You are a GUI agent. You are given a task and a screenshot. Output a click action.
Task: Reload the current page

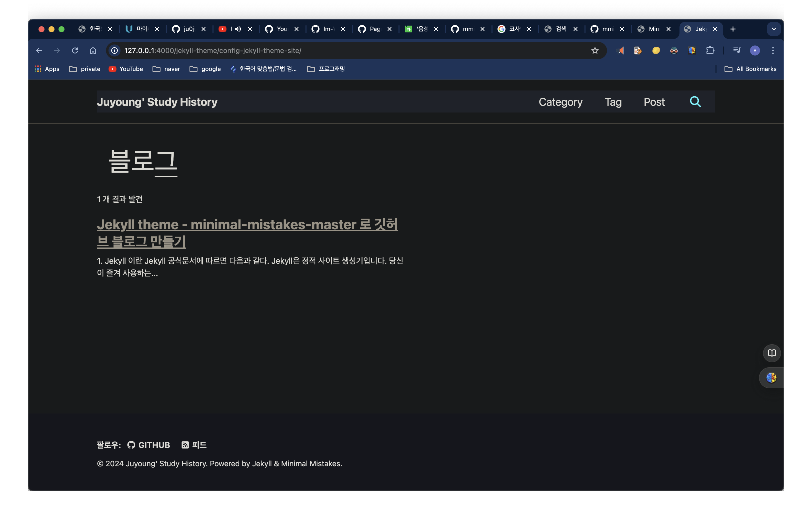[75, 50]
